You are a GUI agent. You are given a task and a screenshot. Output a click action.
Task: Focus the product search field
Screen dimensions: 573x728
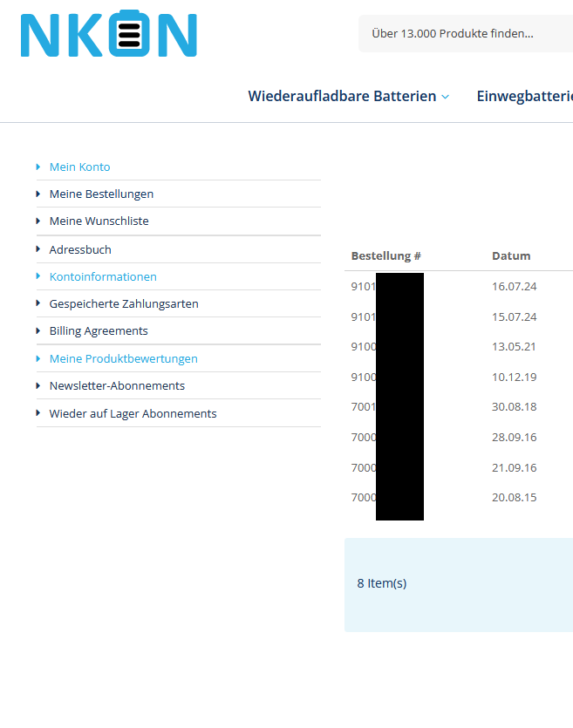pyautogui.click(x=462, y=34)
